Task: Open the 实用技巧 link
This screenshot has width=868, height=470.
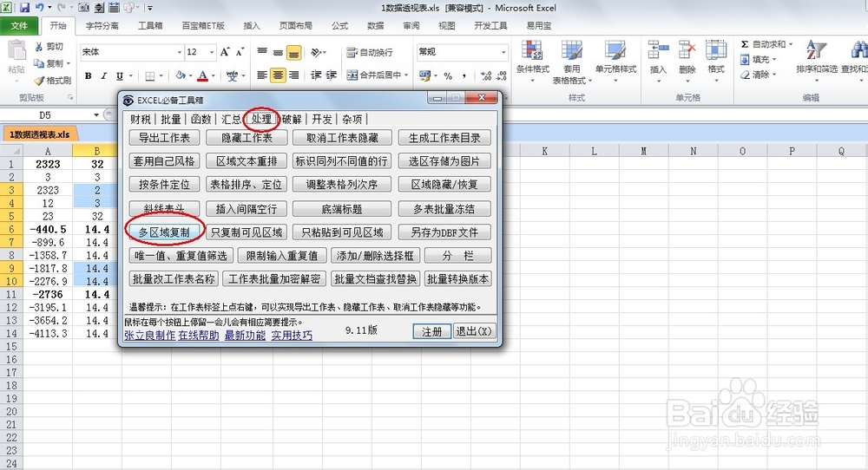Action: pyautogui.click(x=292, y=335)
